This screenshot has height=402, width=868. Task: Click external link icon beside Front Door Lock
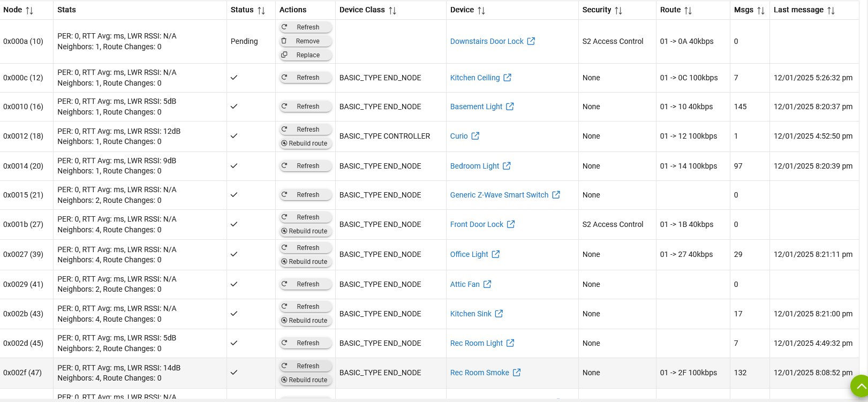click(x=511, y=224)
